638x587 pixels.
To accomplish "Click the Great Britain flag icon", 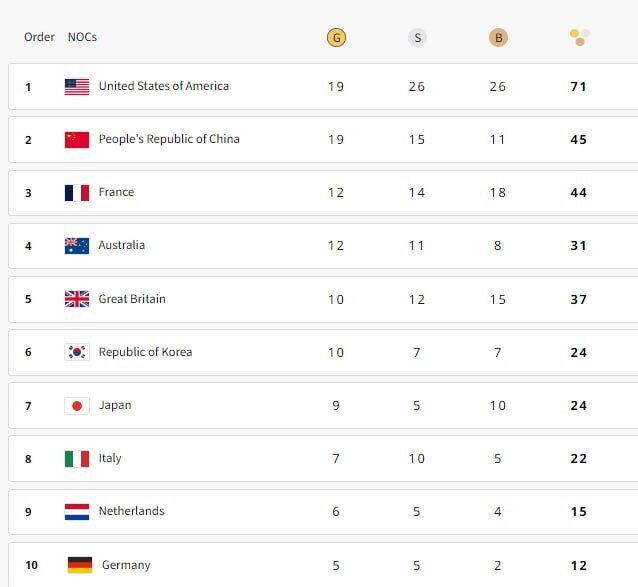I will tap(77, 299).
